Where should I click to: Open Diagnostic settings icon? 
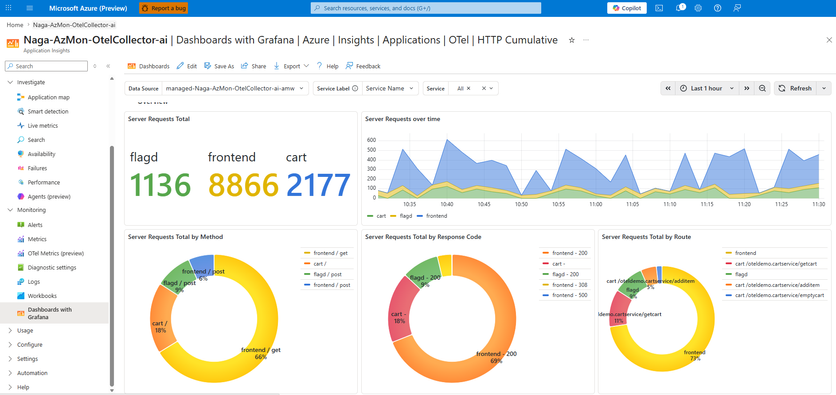tap(21, 268)
